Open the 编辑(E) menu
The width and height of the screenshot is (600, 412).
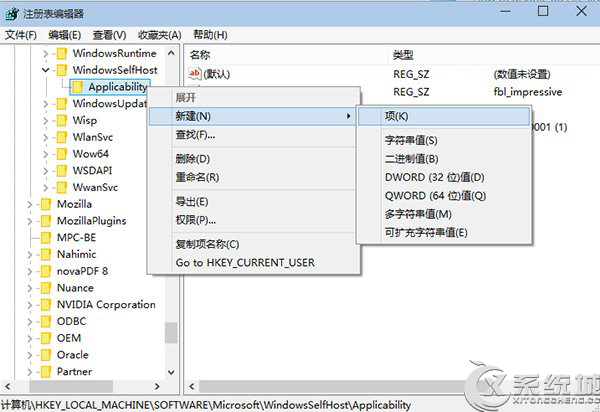tap(65, 35)
